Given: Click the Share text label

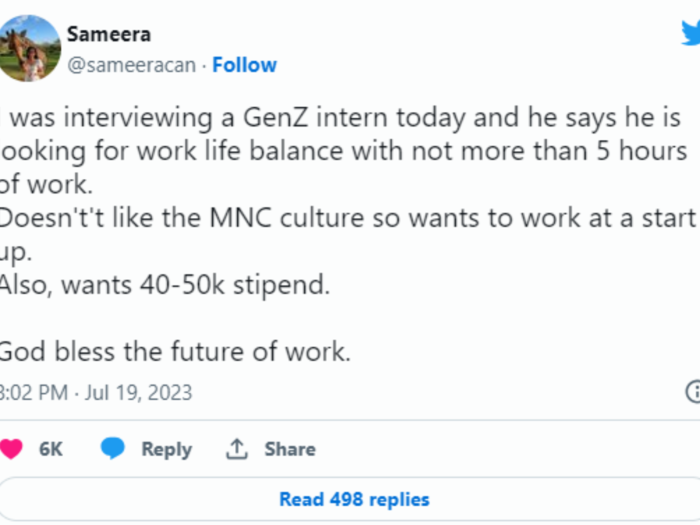Looking at the screenshot, I should click(290, 449).
